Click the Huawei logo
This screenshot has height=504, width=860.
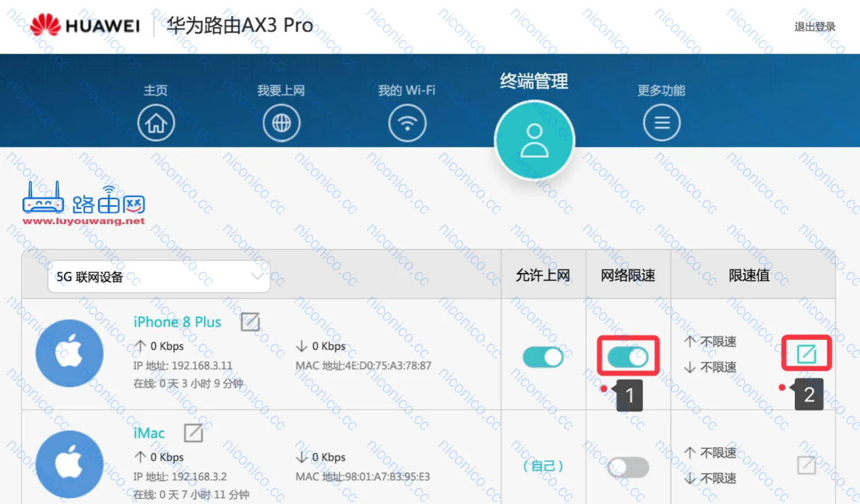click(x=85, y=25)
